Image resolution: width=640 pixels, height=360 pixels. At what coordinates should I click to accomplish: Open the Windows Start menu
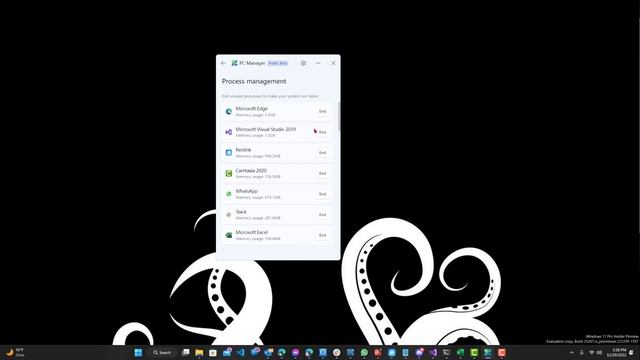tap(138, 353)
